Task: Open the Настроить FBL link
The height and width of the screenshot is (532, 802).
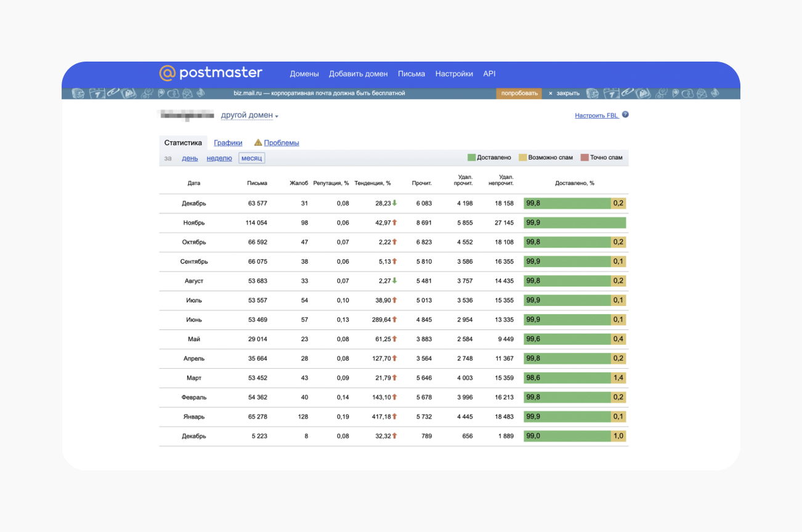Action: pos(596,115)
